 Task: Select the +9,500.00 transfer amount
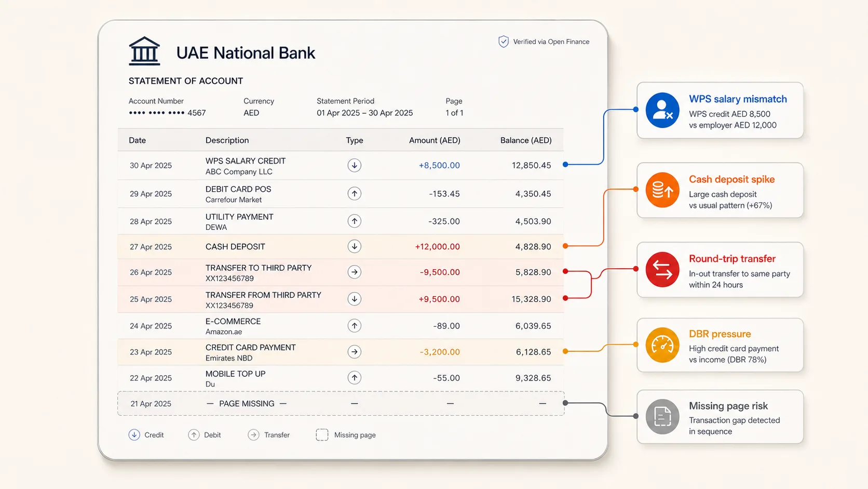point(439,299)
